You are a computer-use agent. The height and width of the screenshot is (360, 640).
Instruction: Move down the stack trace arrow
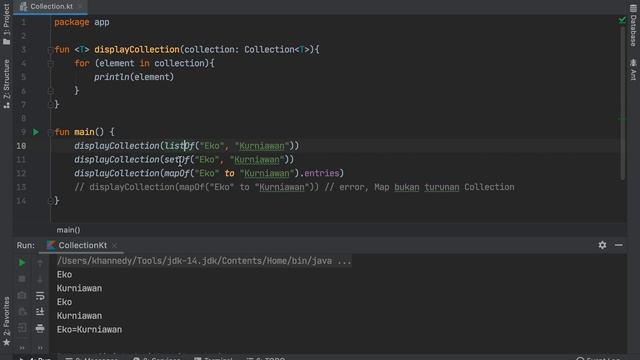(40, 280)
